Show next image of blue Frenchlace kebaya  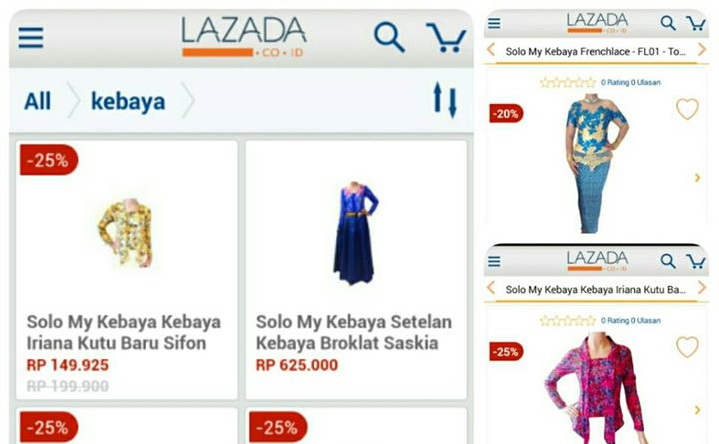coord(697,178)
